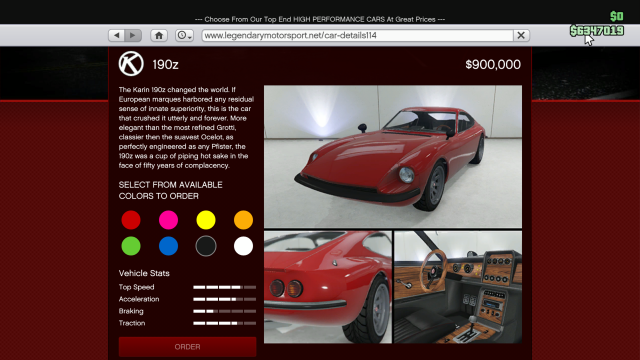This screenshot has width=640, height=360.
Task: Click the Karin brand logo
Action: tap(131, 64)
